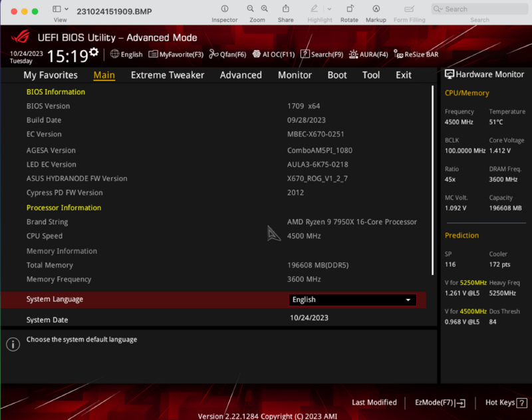This screenshot has width=532, height=420.
Task: Change language via globe English button
Action: coord(126,55)
